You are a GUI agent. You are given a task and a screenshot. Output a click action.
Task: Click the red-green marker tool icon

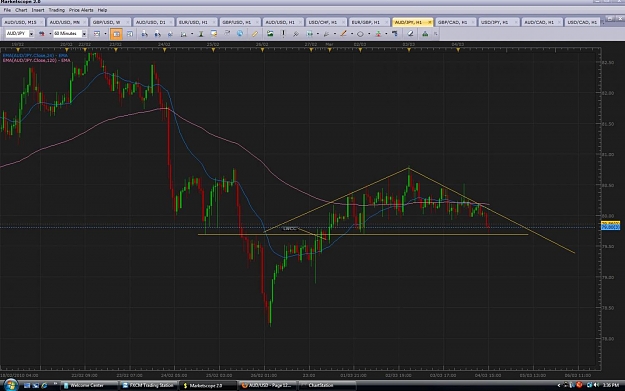pyautogui.click(x=378, y=34)
